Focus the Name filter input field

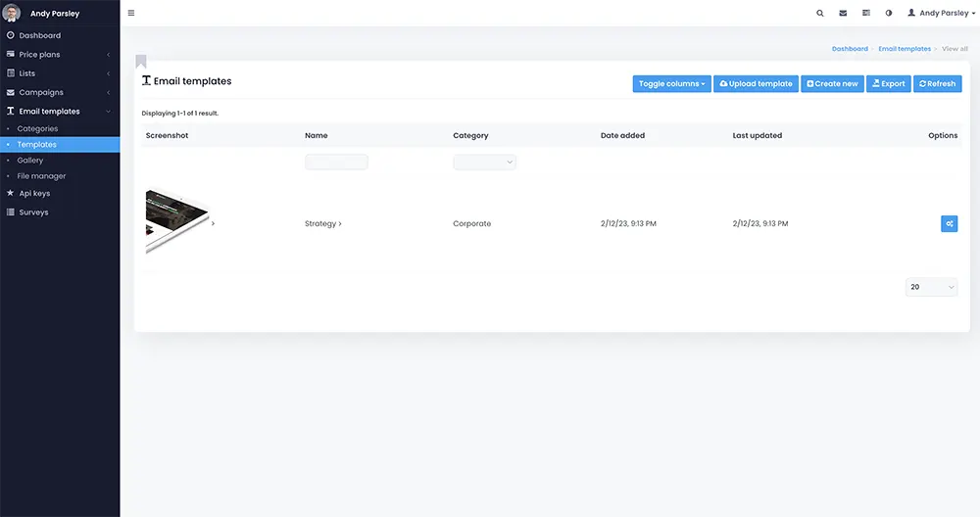(336, 163)
